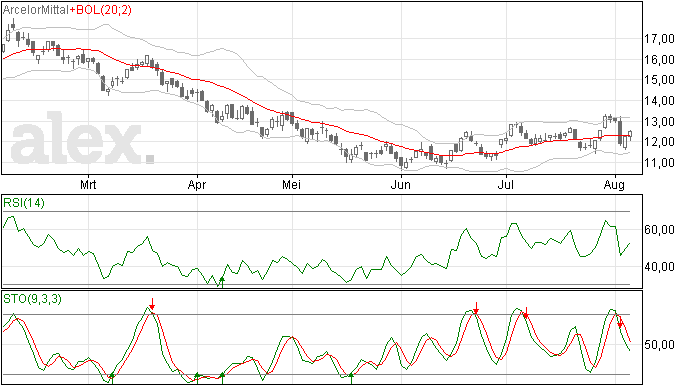Click the green RSI buy arrow in April
690x387 pixels.
pyautogui.click(x=222, y=282)
